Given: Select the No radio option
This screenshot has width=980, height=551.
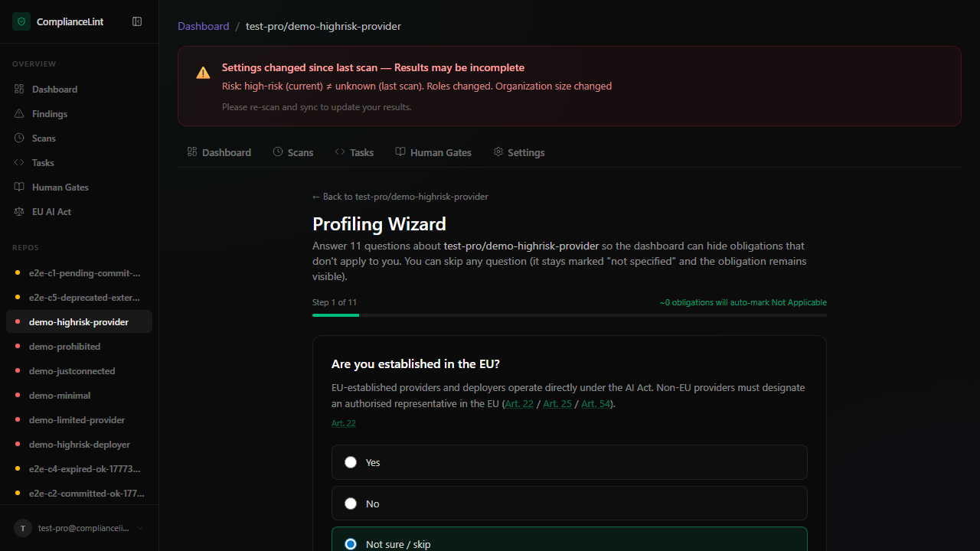Looking at the screenshot, I should (x=351, y=504).
